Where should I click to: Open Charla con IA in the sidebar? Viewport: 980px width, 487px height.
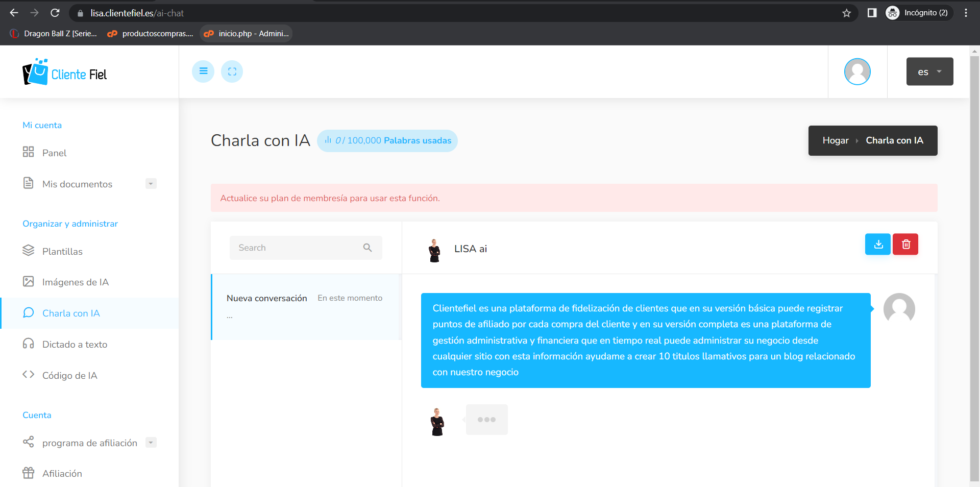(90, 313)
